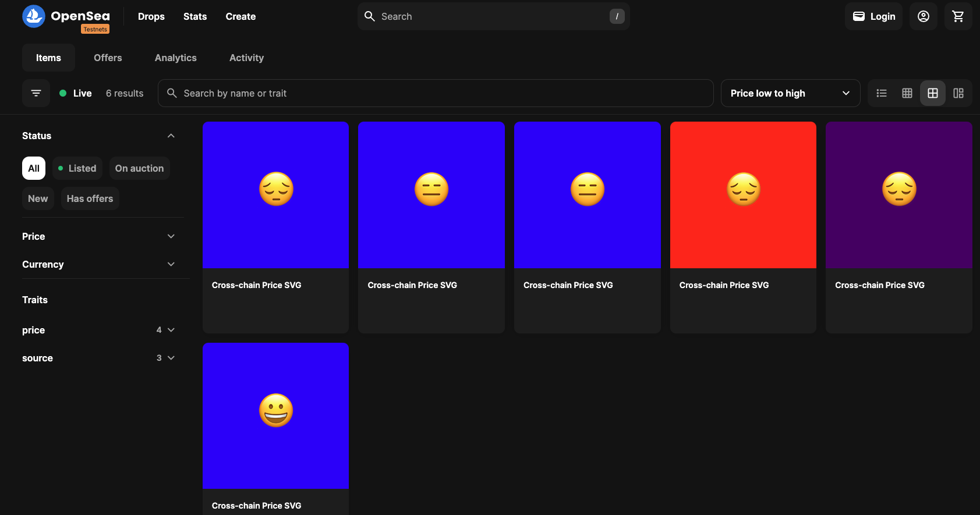
Task: Open the user profile icon
Action: click(923, 16)
